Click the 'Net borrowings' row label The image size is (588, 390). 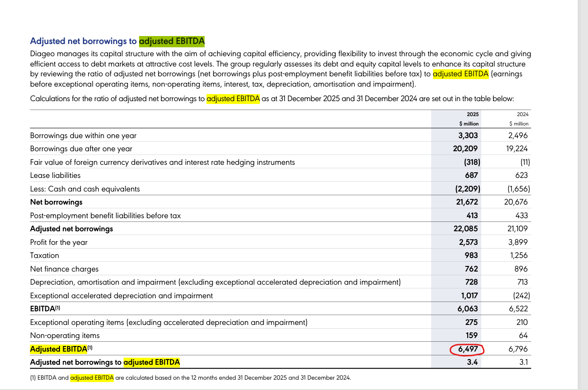[x=56, y=202]
